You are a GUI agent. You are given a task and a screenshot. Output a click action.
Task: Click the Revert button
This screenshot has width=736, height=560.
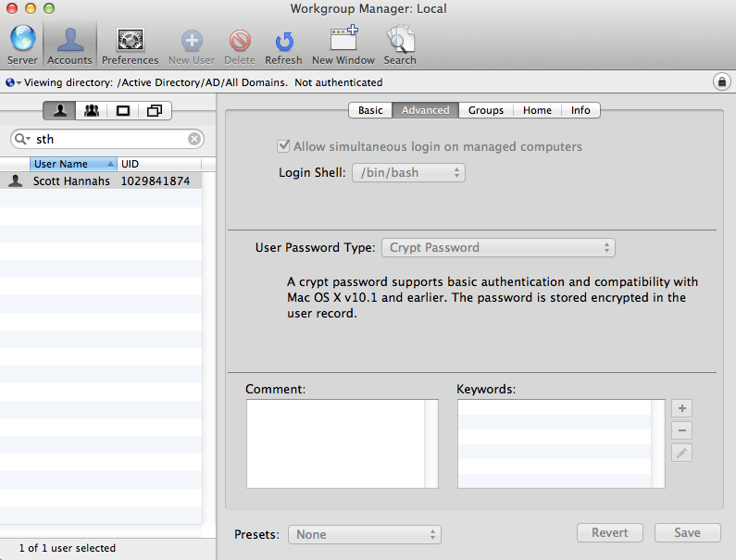tap(610, 533)
